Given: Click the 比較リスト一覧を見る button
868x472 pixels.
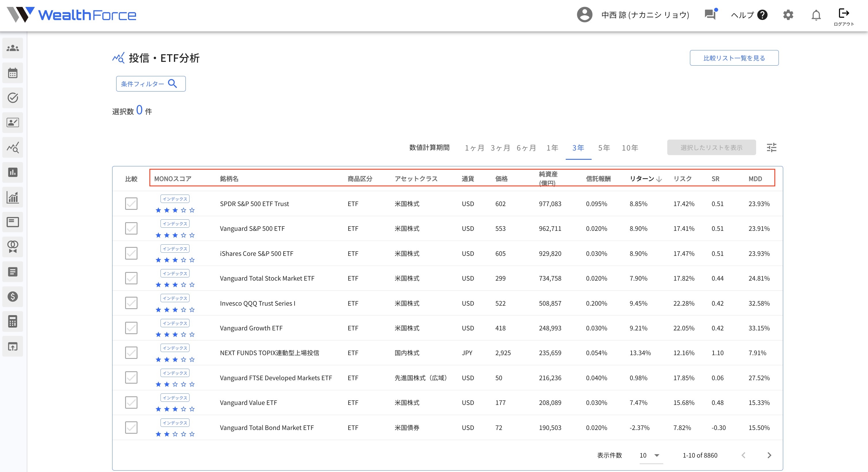Looking at the screenshot, I should 734,58.
